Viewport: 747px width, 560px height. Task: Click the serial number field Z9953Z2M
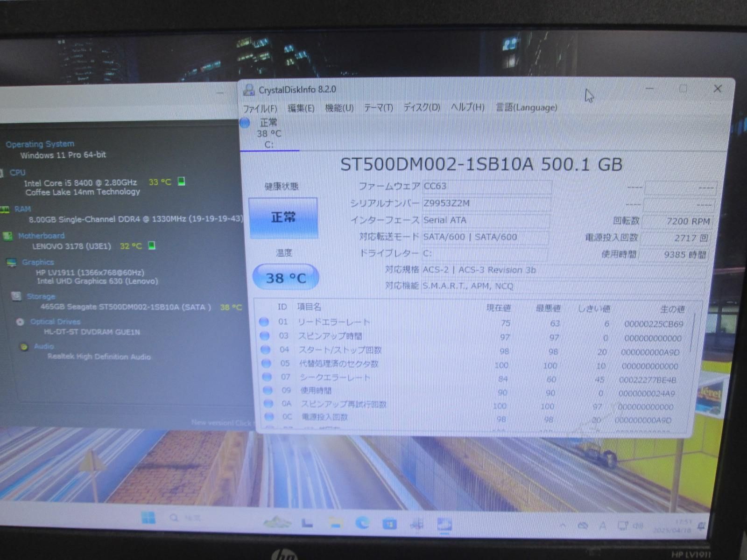486,203
